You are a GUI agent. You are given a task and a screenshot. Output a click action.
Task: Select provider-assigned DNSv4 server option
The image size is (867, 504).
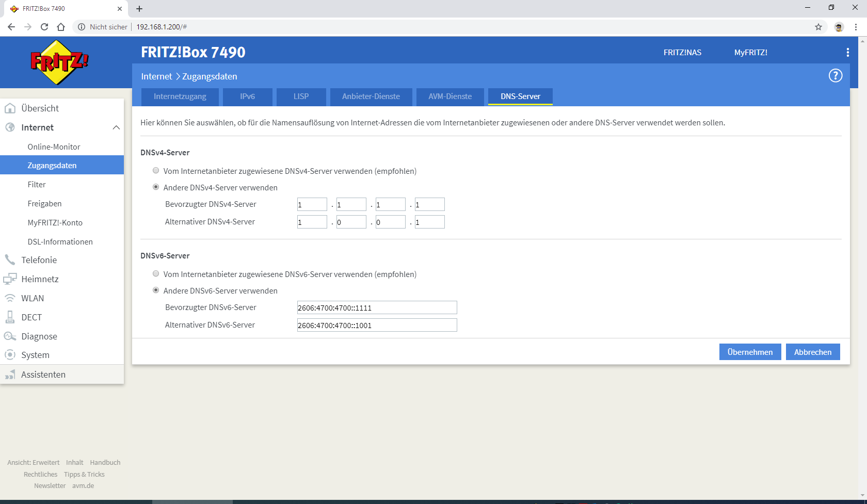(156, 171)
